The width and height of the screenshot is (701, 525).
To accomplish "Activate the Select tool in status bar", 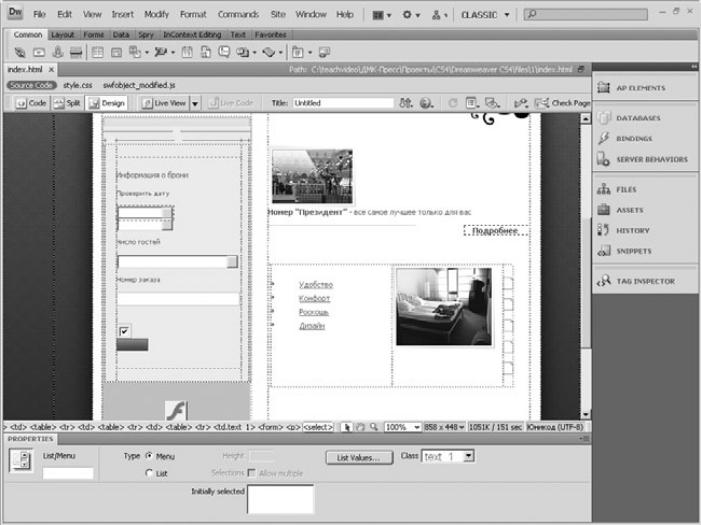I will click(x=346, y=428).
